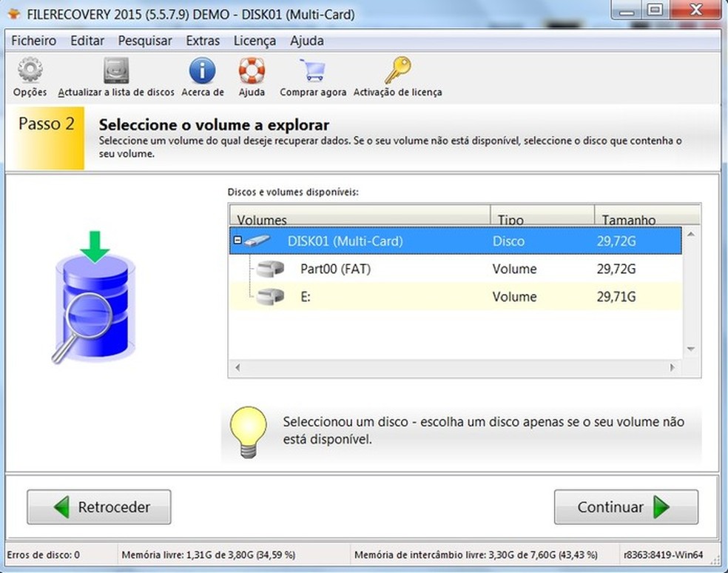The height and width of the screenshot is (573, 728).
Task: Open the Acerca de info icon
Action: pyautogui.click(x=202, y=73)
